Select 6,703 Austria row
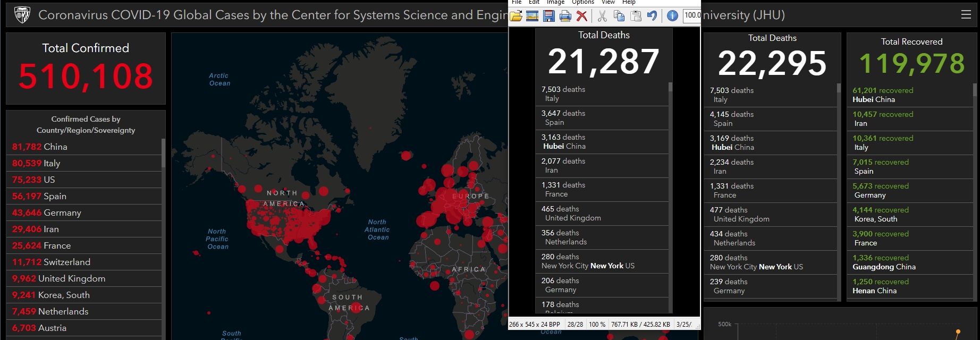The height and width of the screenshot is (340, 980). point(83,328)
